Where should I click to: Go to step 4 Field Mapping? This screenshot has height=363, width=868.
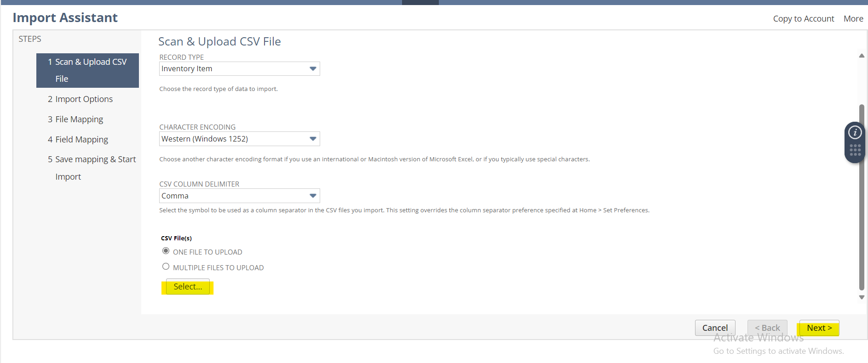point(78,139)
